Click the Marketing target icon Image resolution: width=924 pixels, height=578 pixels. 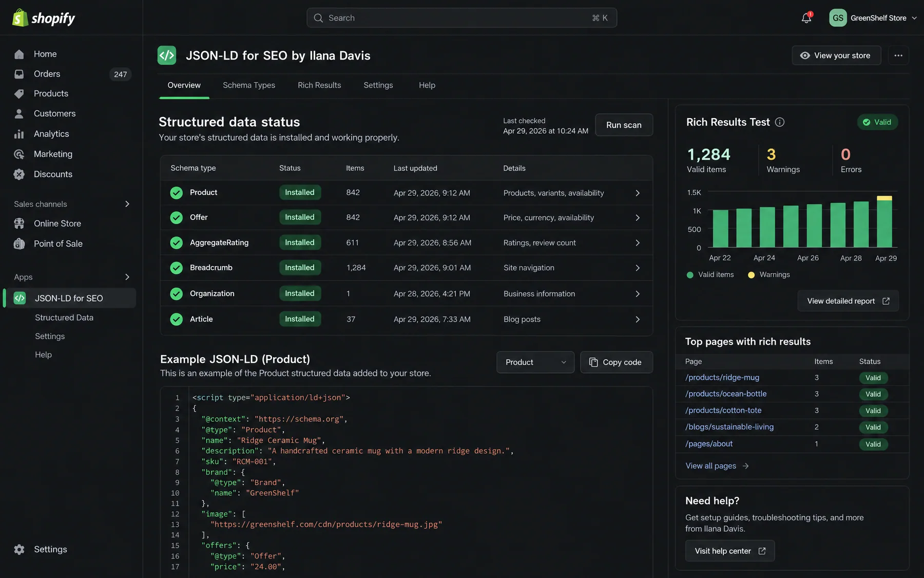click(x=19, y=154)
